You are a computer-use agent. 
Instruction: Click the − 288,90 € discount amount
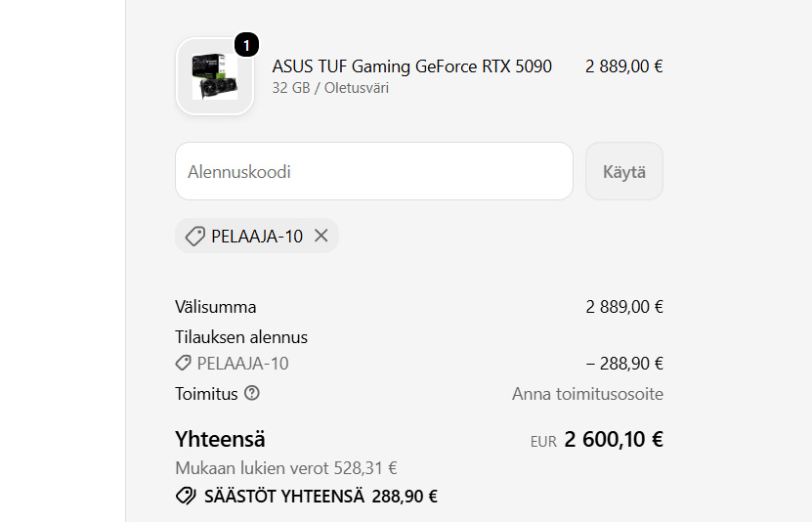(x=624, y=364)
